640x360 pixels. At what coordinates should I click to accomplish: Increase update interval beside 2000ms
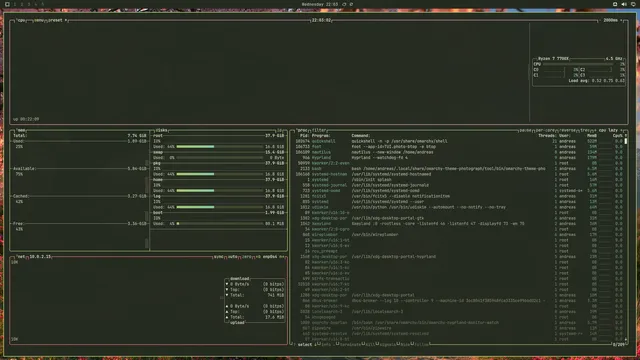pos(621,20)
